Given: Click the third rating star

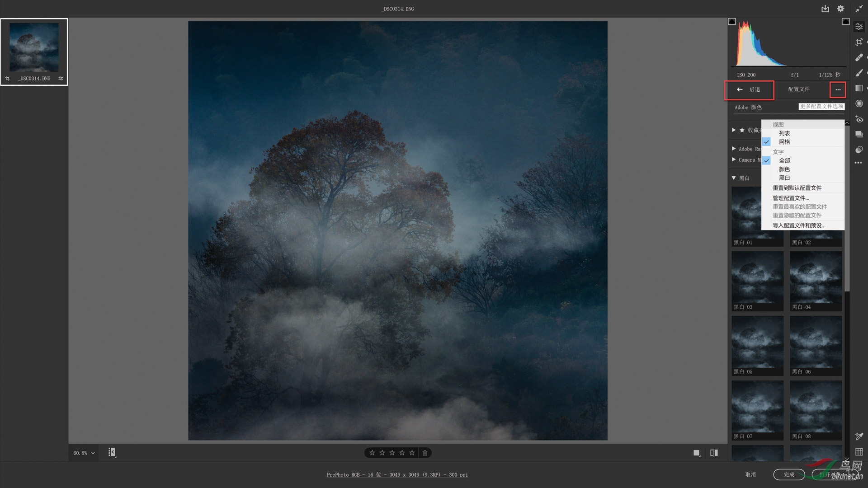Looking at the screenshot, I should [392, 453].
